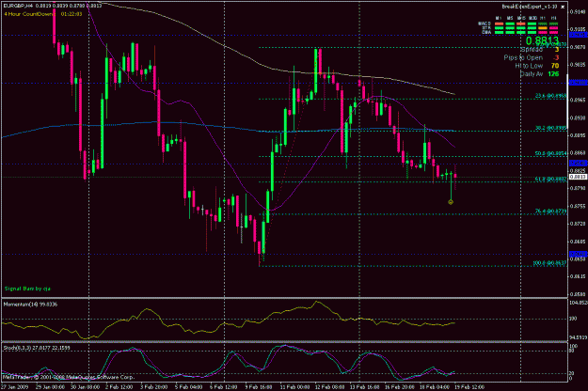588x391 pixels.
Task: Click the MACD H4 signal bar
Action: 553,23
